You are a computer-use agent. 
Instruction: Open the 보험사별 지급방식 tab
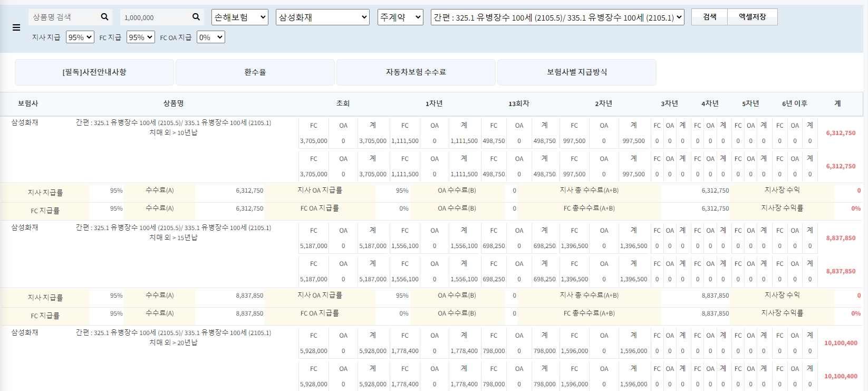pyautogui.click(x=577, y=72)
